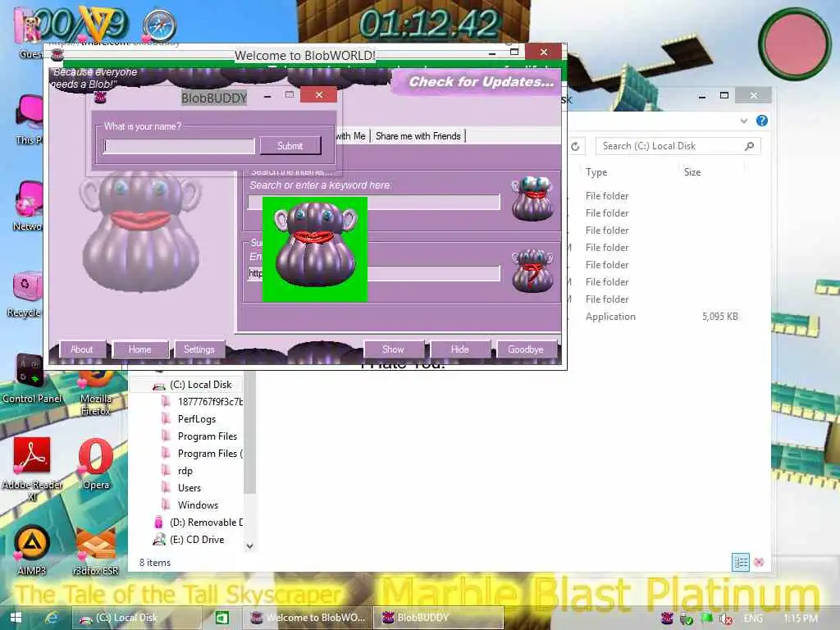Switch Explorer to large icons view
This screenshot has width=840, height=630.
pyautogui.click(x=759, y=563)
